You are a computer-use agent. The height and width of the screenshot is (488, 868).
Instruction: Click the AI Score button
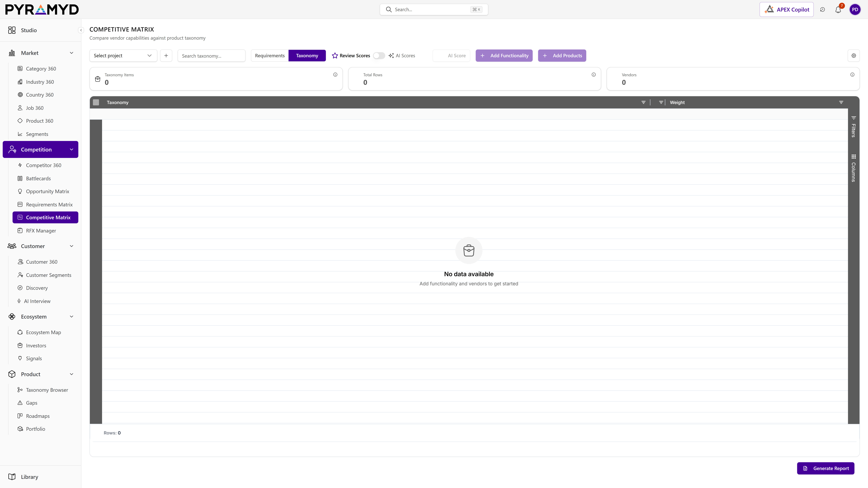tap(452, 56)
